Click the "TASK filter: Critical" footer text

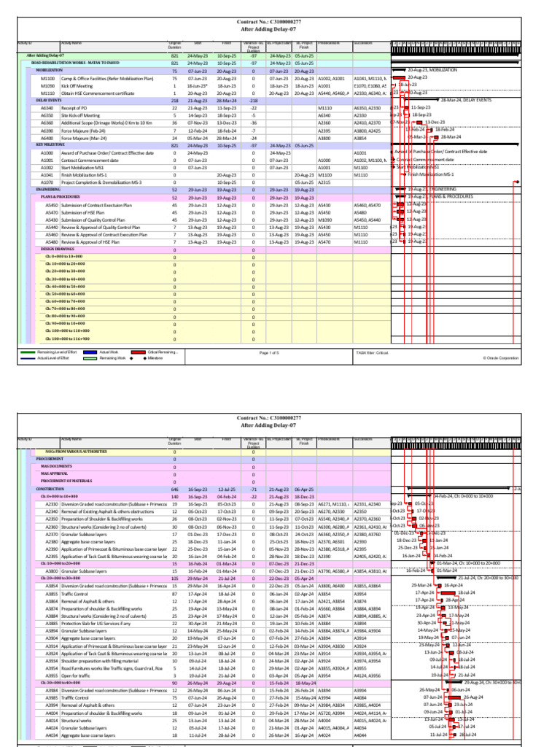point(372,353)
